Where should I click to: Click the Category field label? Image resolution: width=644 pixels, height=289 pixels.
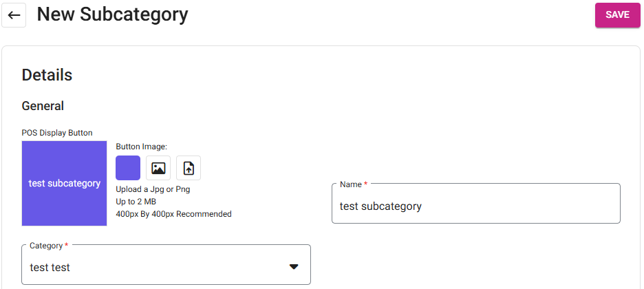click(x=49, y=246)
